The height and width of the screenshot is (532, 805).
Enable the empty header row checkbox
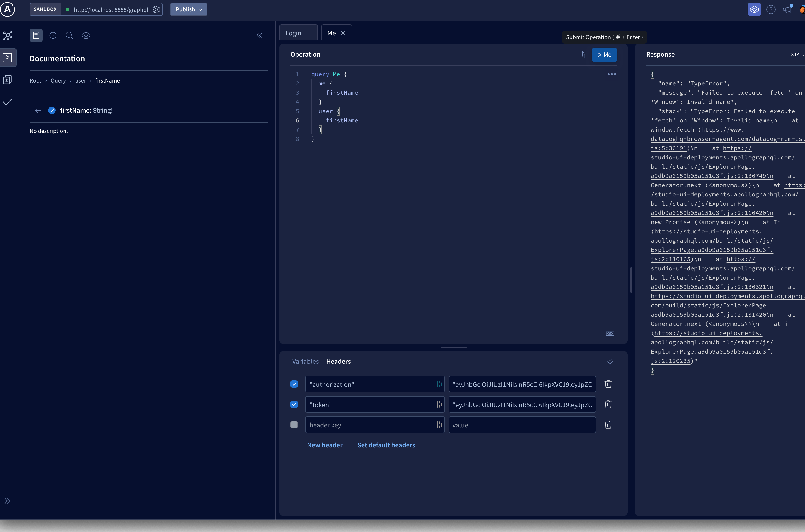coord(294,425)
